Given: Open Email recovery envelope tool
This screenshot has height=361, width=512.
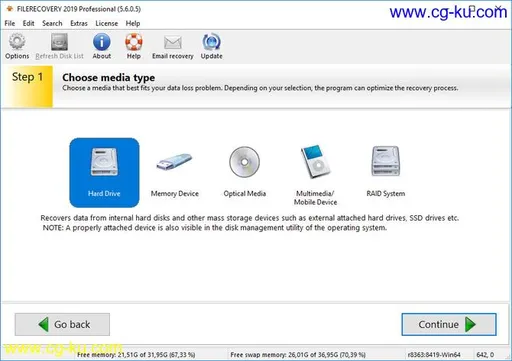Looking at the screenshot, I should tap(173, 46).
